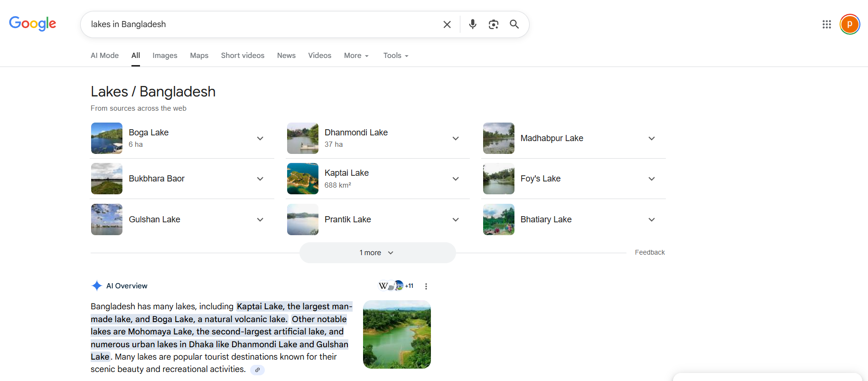This screenshot has height=381, width=868.
Task: Open the Short videos tab
Action: 243,56
